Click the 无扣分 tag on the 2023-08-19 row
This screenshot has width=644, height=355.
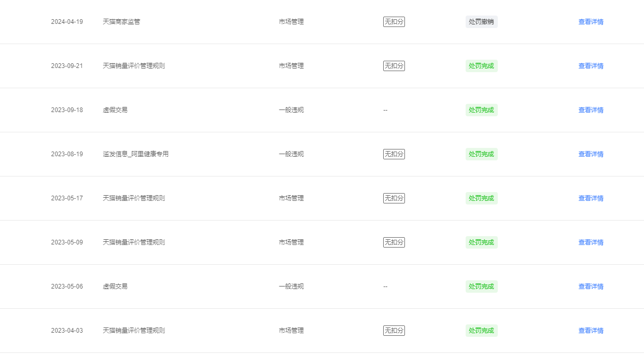394,154
